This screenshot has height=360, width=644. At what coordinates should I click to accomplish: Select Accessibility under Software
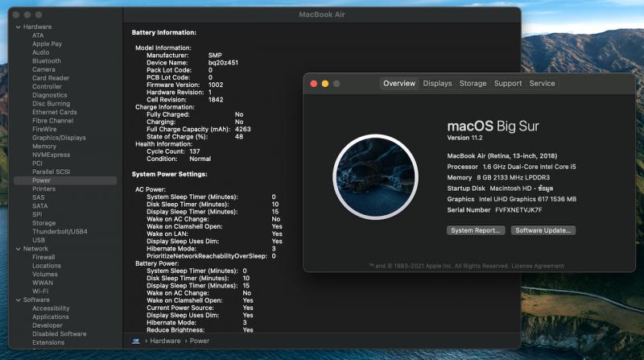(x=51, y=308)
